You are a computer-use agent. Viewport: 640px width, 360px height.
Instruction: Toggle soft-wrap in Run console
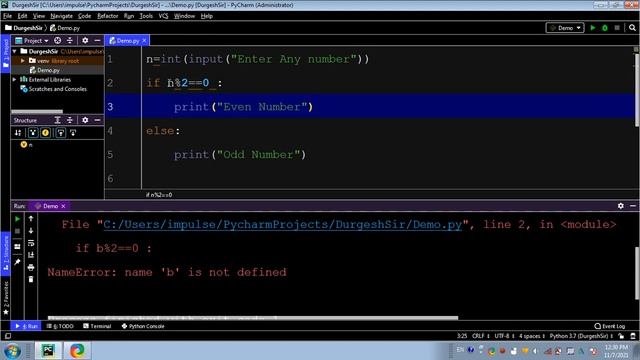pyautogui.click(x=31, y=243)
